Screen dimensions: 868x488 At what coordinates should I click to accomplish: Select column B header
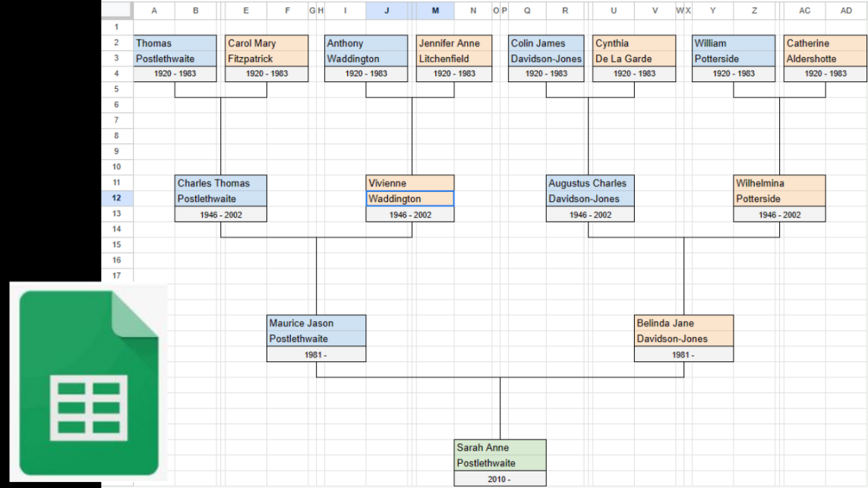coord(195,10)
